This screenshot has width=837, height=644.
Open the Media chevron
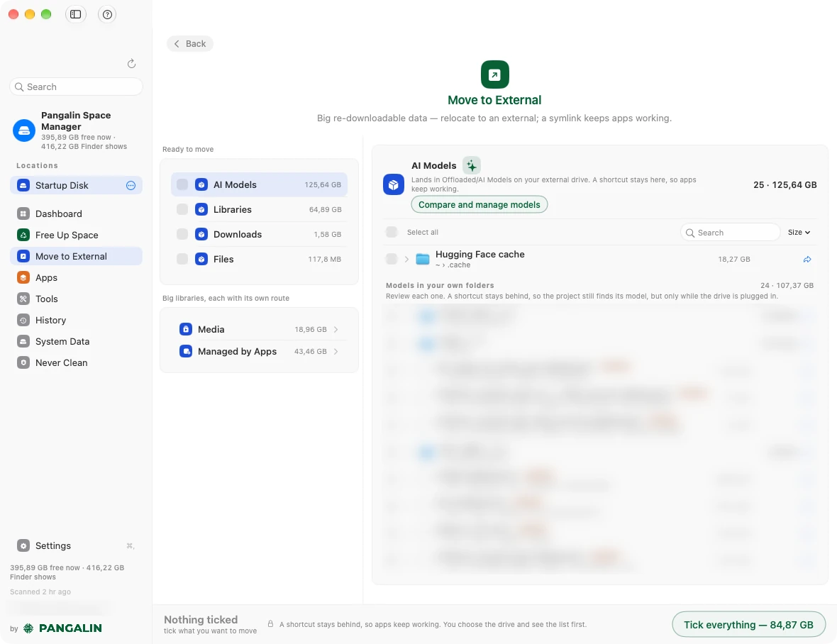pos(336,330)
